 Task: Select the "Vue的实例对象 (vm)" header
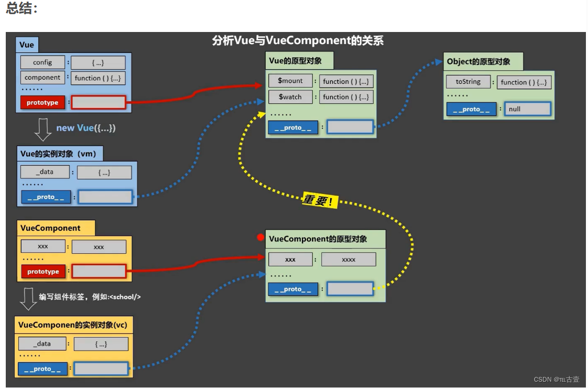click(60, 154)
